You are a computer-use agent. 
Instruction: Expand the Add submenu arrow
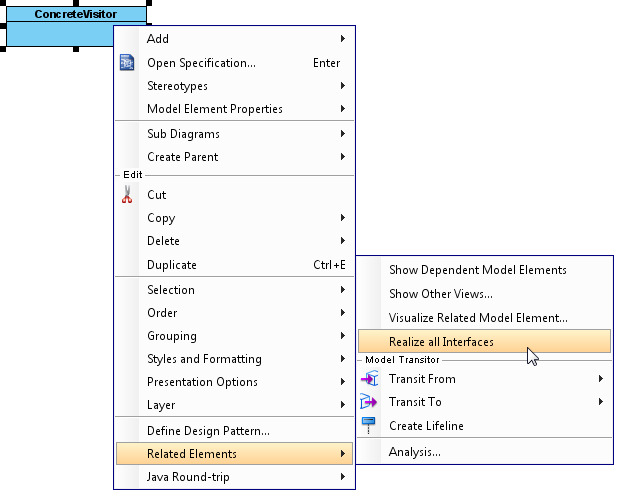(x=343, y=39)
